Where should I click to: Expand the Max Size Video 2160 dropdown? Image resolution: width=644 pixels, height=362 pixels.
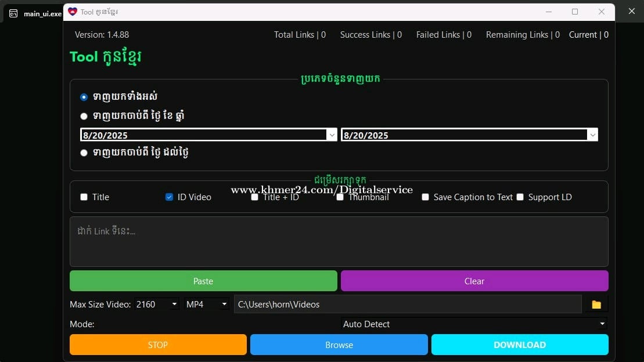(174, 305)
